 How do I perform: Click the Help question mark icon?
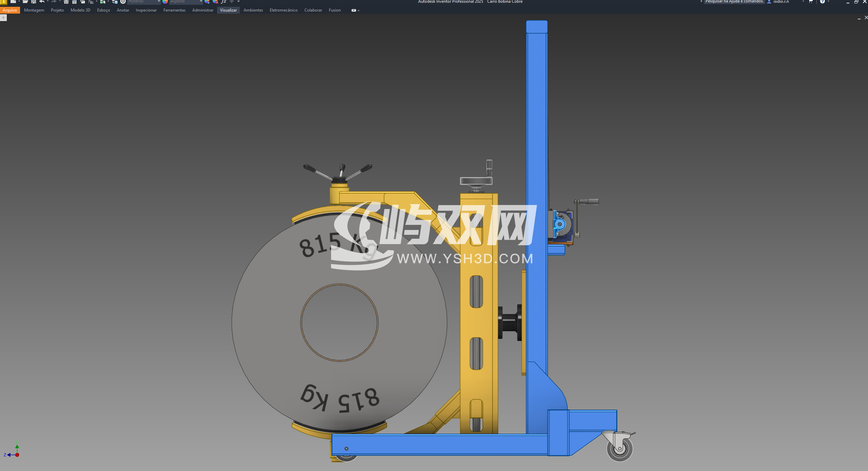[x=822, y=2]
